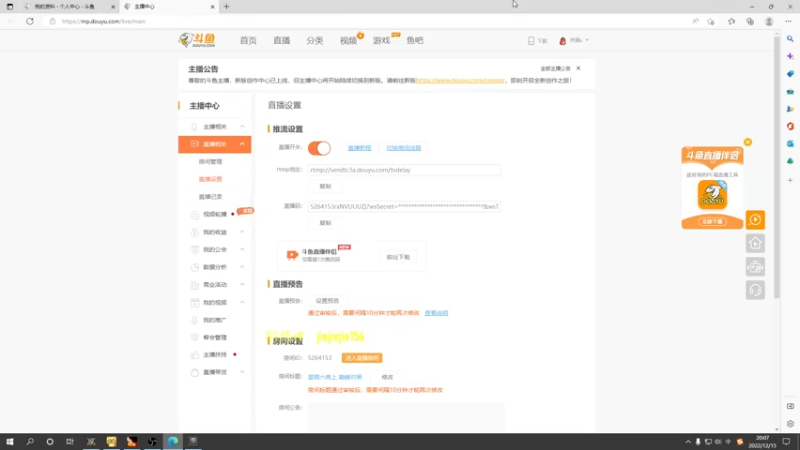Open the Edge sidebar search icon
The image size is (800, 450).
pos(790,39)
